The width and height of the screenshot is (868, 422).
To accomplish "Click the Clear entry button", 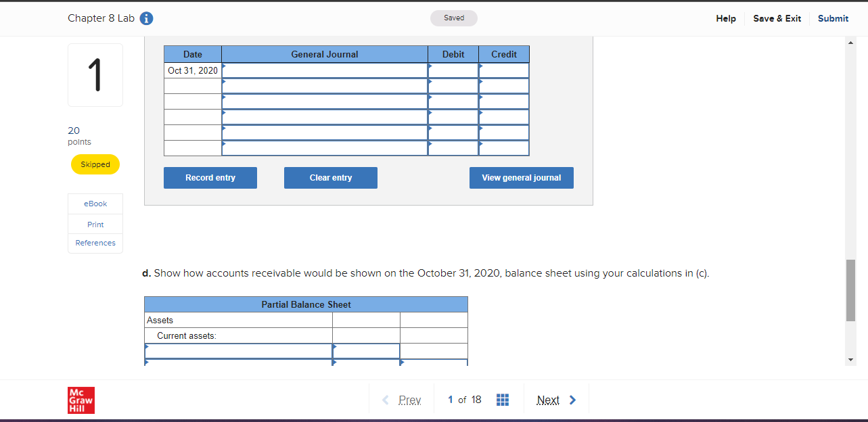I will coord(330,177).
